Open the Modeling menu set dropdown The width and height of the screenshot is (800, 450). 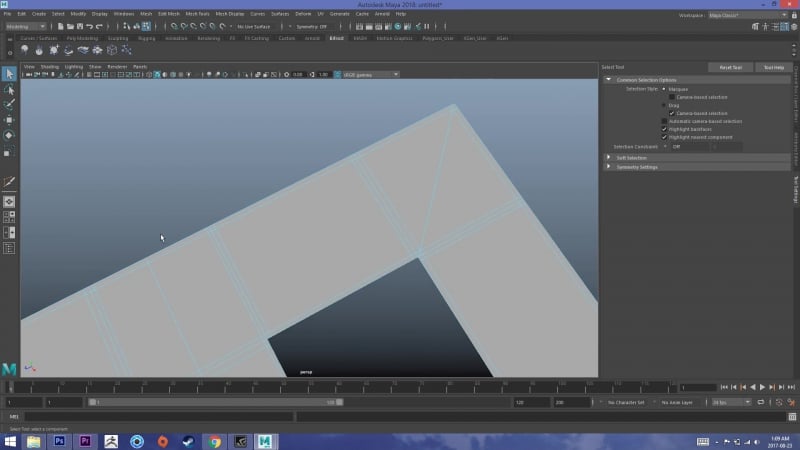click(x=25, y=27)
